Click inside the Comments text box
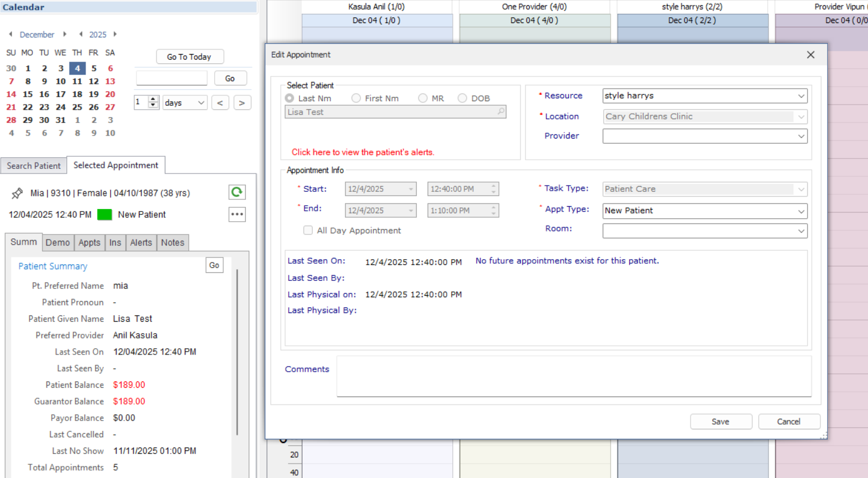 click(x=573, y=376)
